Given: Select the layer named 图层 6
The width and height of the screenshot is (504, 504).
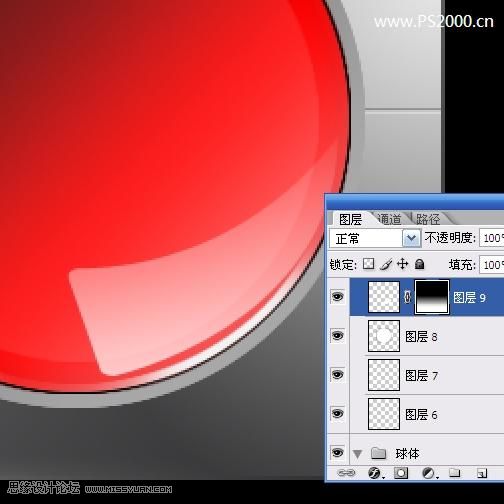Looking at the screenshot, I should [421, 415].
